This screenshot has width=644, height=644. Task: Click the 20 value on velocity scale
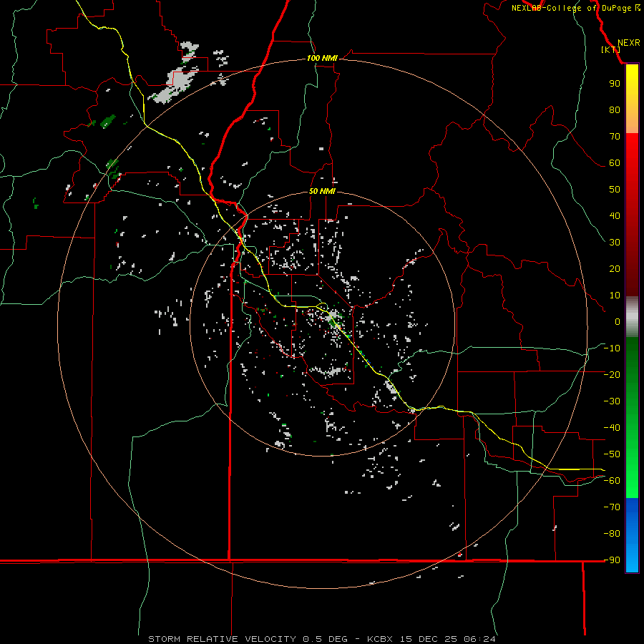615,268
